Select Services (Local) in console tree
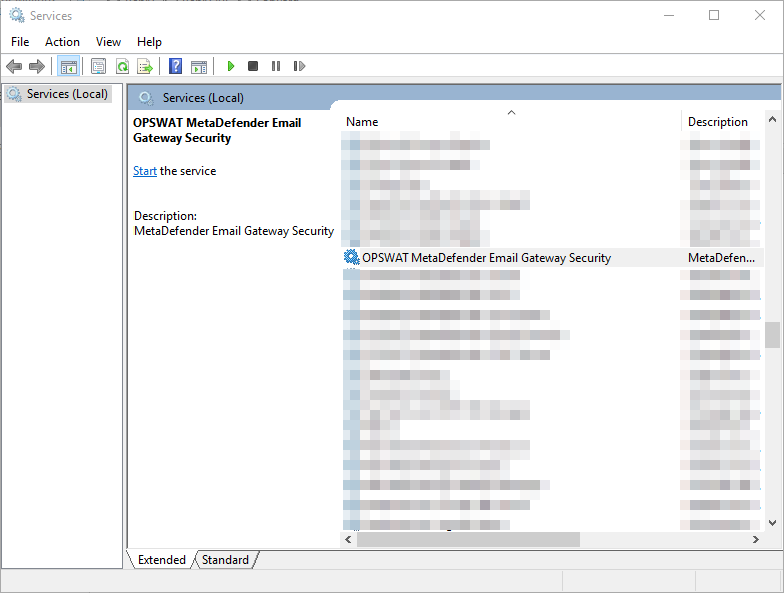The image size is (784, 593). click(58, 94)
